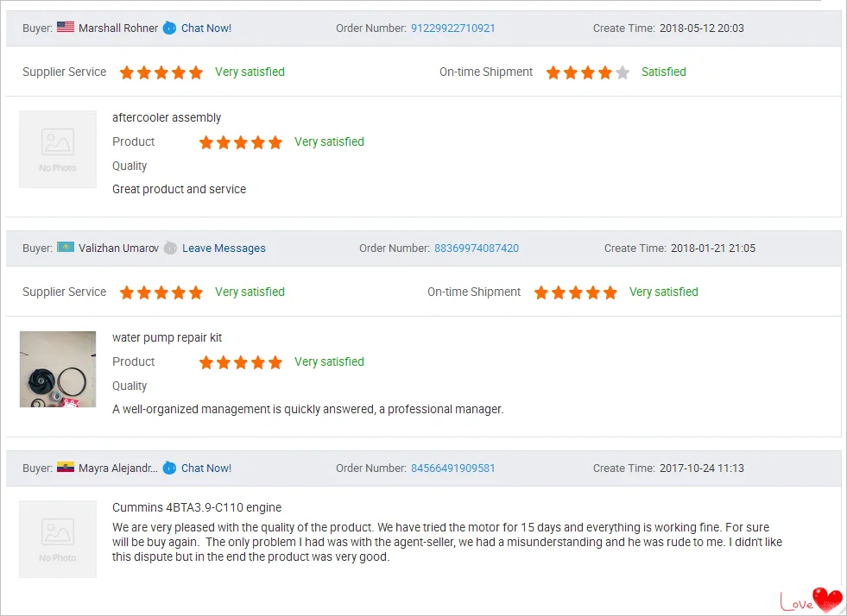The width and height of the screenshot is (847, 616).
Task: Click the water pump repair kit product title
Action: [x=167, y=338]
